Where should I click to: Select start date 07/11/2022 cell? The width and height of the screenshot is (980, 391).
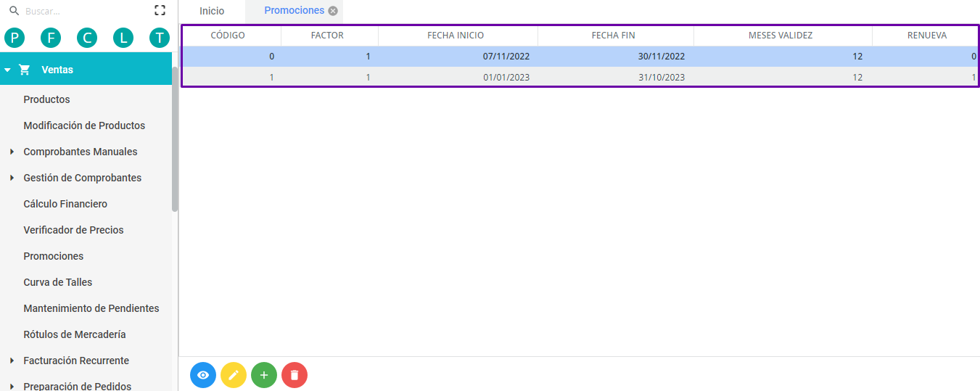click(x=506, y=56)
